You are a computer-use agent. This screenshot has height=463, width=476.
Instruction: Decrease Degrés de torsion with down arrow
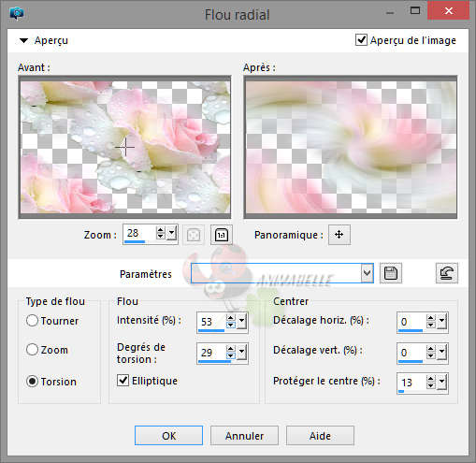click(231, 355)
